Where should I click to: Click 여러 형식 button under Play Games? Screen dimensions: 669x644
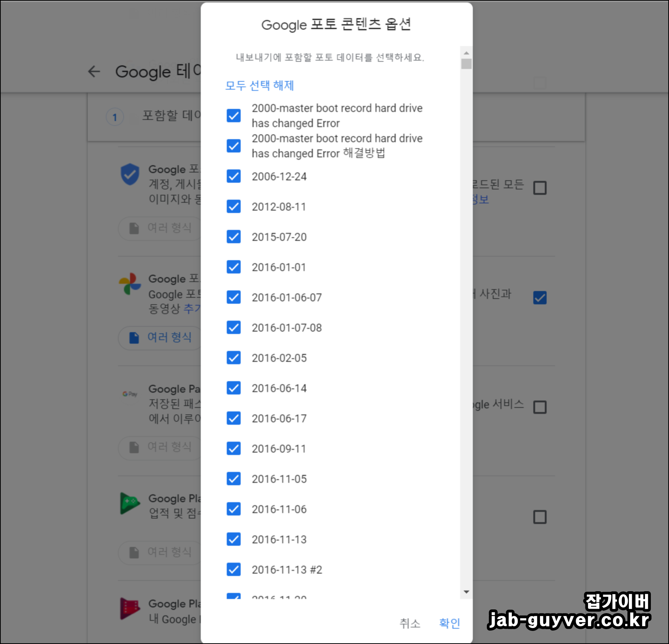(160, 553)
